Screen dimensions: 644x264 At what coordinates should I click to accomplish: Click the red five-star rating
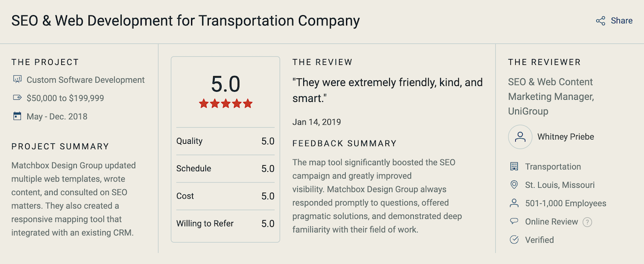click(x=225, y=104)
